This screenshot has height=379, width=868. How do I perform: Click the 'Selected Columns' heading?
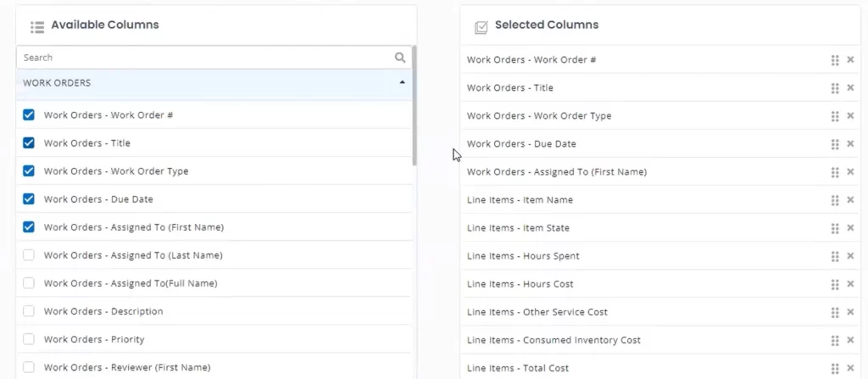pos(547,25)
